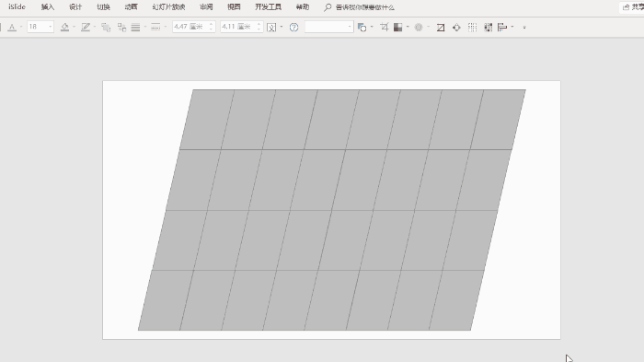644x362 pixels.
Task: Click the line weight icon
Action: pyautogui.click(x=135, y=27)
